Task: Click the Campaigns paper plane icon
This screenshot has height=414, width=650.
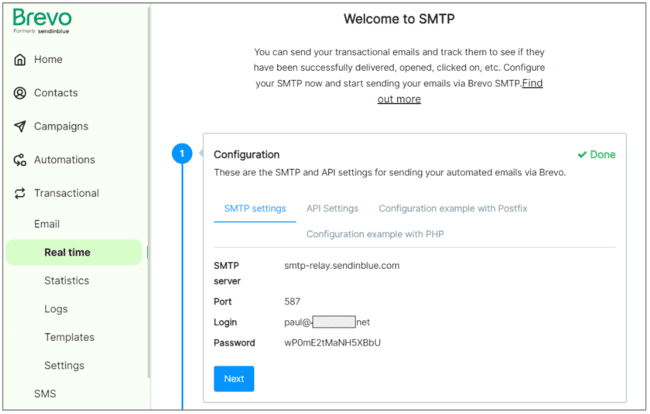Action: pos(20,126)
